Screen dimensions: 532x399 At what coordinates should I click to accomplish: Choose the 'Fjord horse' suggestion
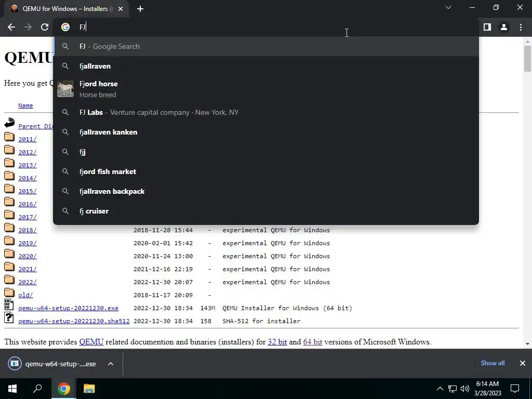pos(266,89)
